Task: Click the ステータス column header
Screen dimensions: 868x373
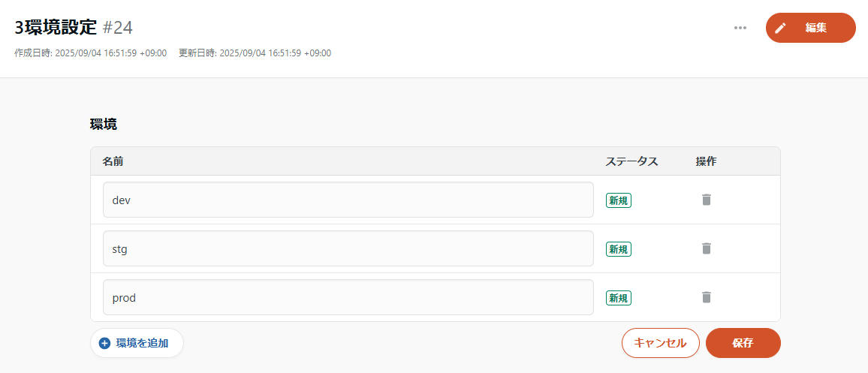Action: [x=631, y=161]
